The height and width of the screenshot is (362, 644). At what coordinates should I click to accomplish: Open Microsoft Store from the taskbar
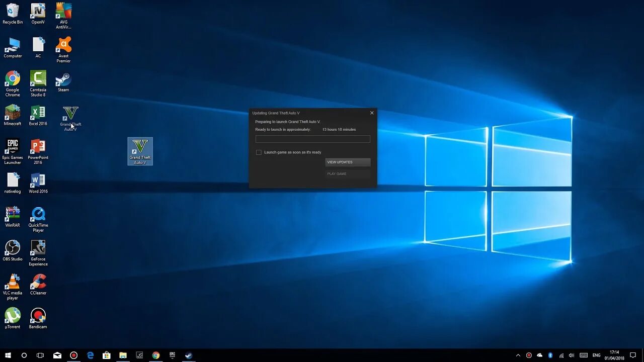[x=107, y=355]
